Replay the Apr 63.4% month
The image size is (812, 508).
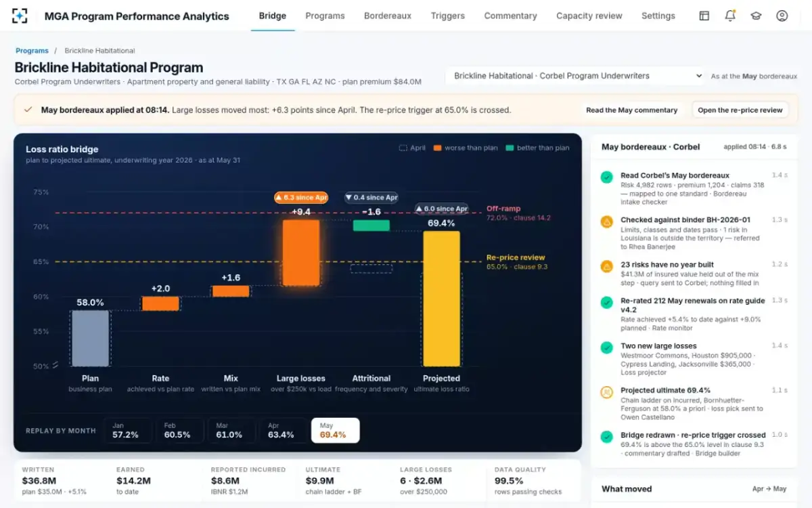click(284, 431)
